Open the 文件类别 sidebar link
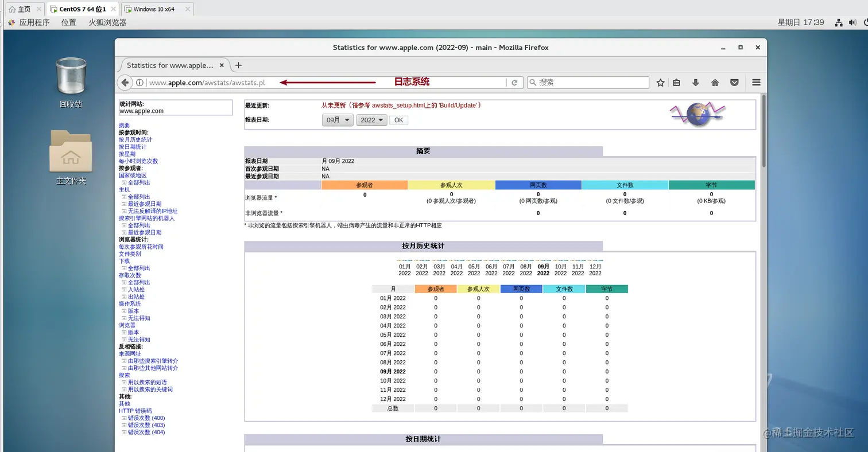The width and height of the screenshot is (868, 452). 130,254
